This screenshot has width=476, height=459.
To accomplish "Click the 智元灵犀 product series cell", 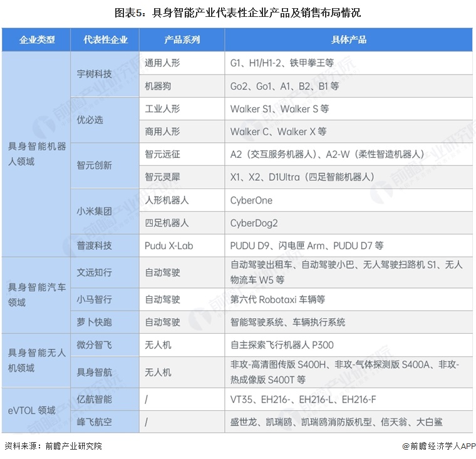I will click(x=182, y=177).
